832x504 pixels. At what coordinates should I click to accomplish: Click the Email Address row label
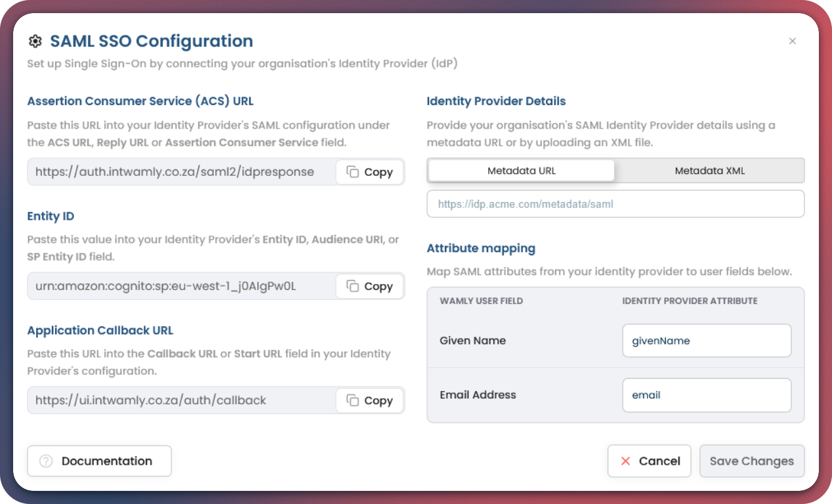pyautogui.click(x=478, y=395)
